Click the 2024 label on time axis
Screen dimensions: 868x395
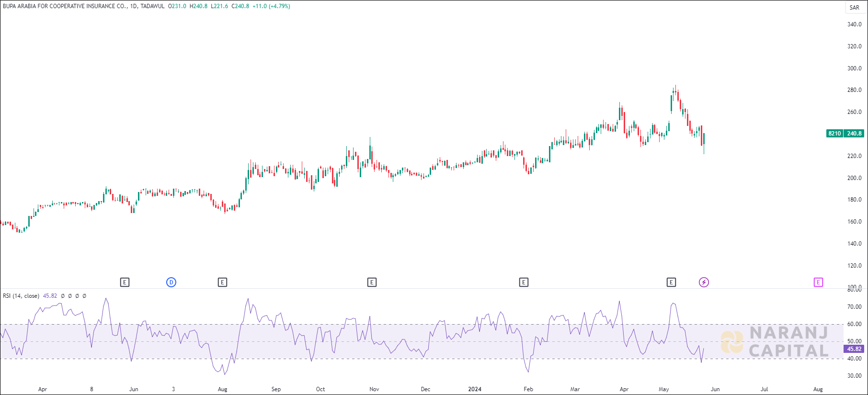(x=475, y=389)
